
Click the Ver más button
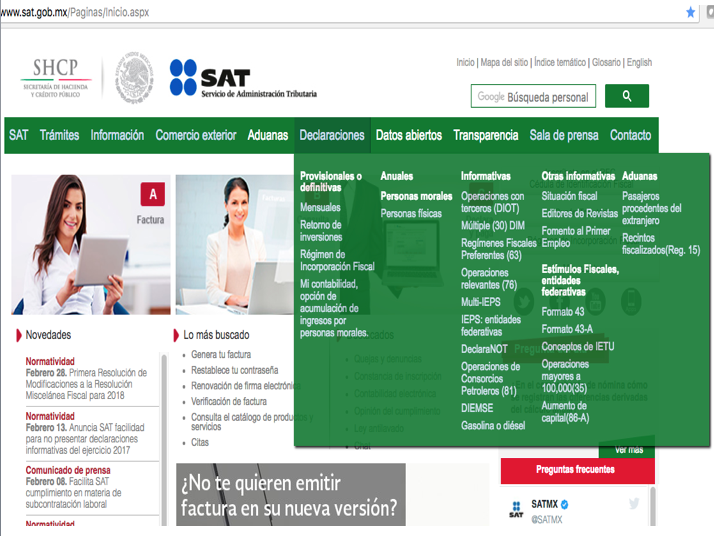(629, 450)
